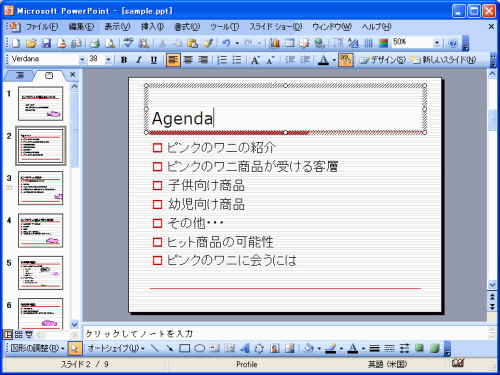The image size is (500, 375).
Task: Toggle underline formatting
Action: 154,60
